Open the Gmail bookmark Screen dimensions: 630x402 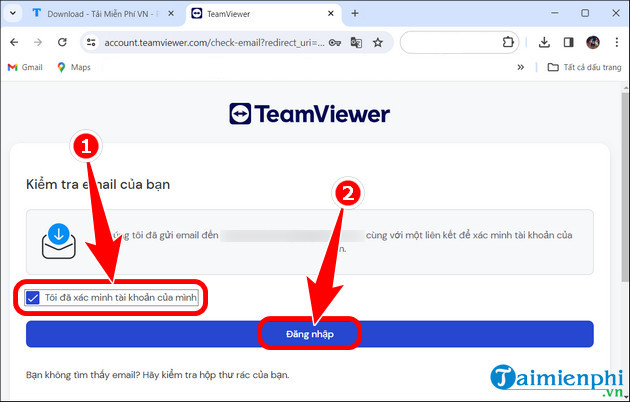pyautogui.click(x=25, y=67)
